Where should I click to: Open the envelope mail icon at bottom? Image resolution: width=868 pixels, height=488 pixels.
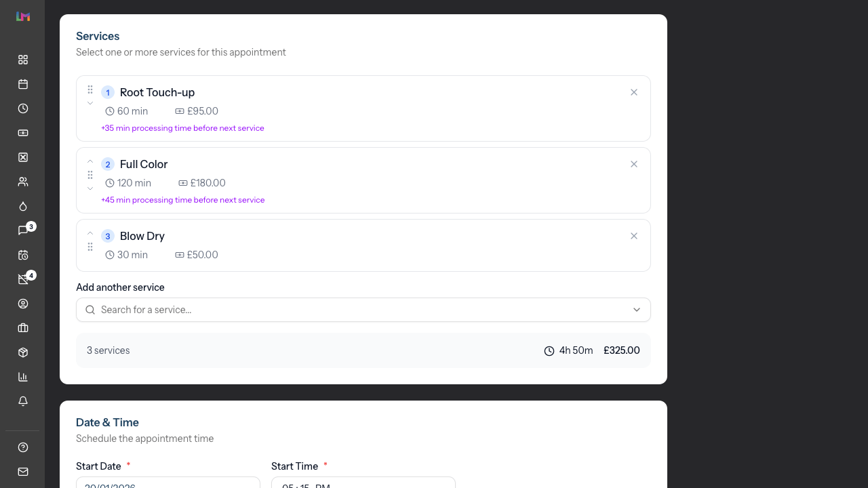coord(22,472)
